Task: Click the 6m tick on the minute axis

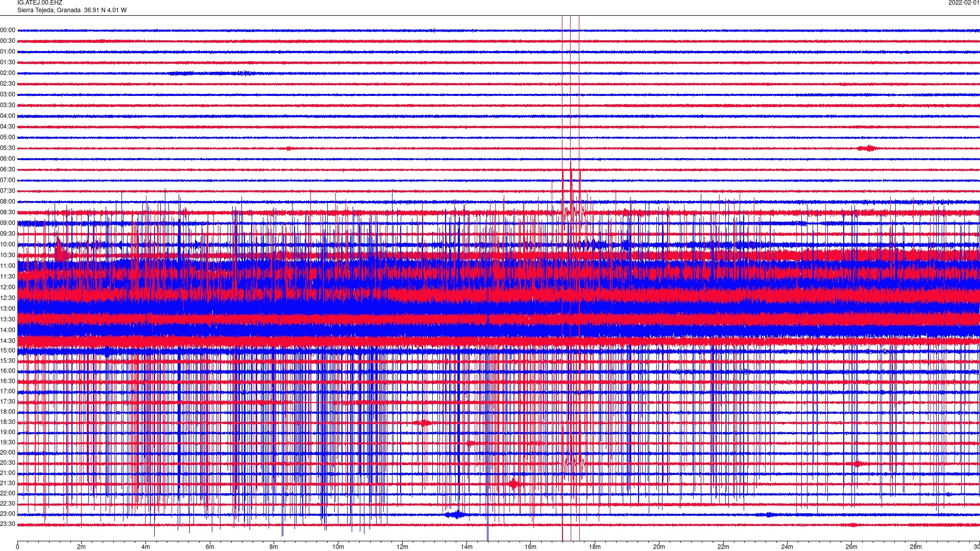Action: (x=210, y=547)
